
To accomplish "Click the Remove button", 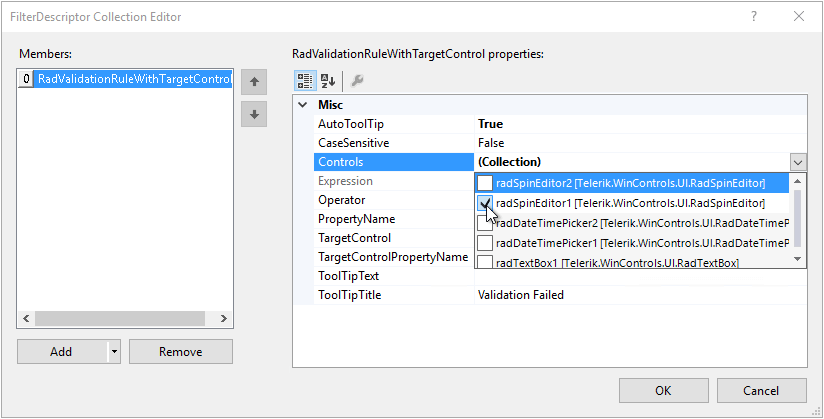I will [x=181, y=352].
